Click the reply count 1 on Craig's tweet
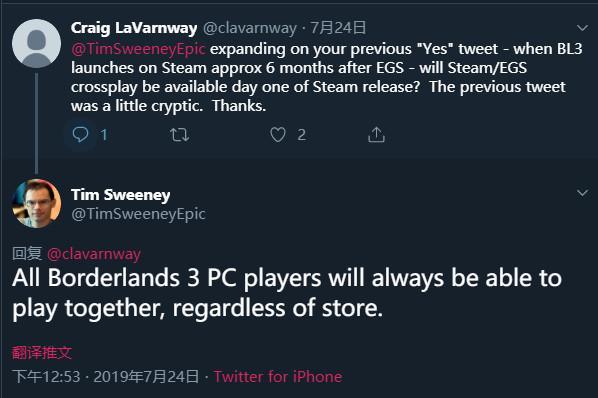598x398 pixels. pyautogui.click(x=103, y=135)
